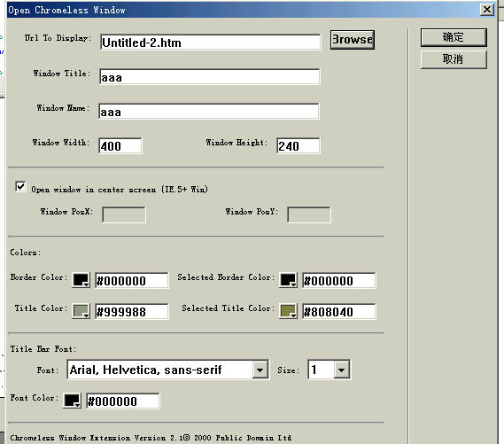
Task: Open the Selected Border Color swatch
Action: coord(289,280)
